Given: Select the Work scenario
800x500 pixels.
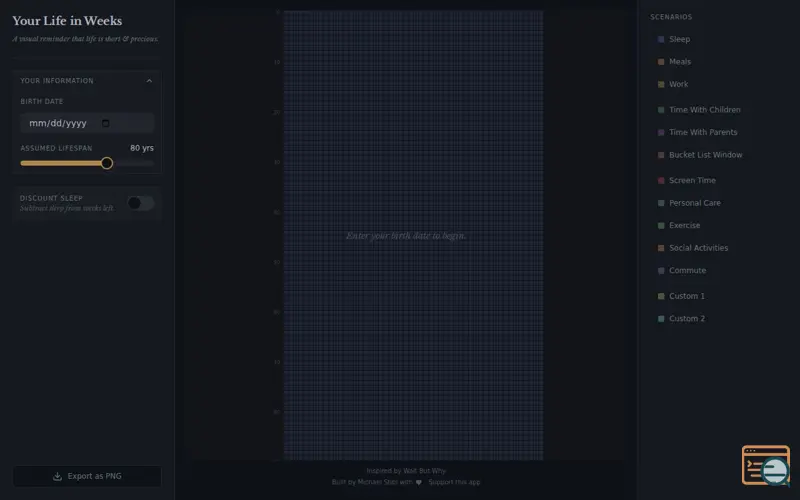Looking at the screenshot, I should [672, 84].
